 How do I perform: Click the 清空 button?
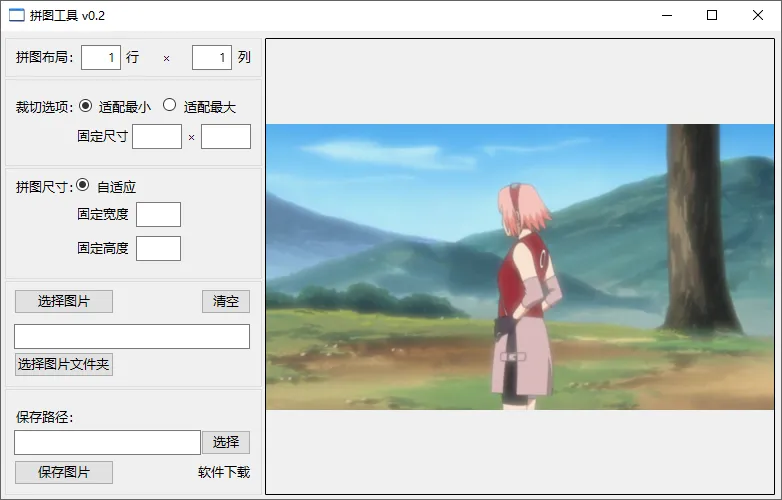[226, 302]
